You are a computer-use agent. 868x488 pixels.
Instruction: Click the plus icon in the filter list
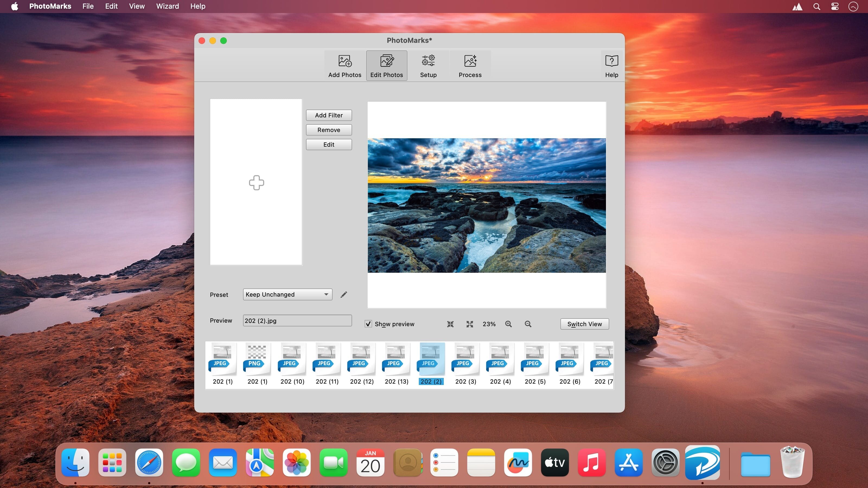256,182
